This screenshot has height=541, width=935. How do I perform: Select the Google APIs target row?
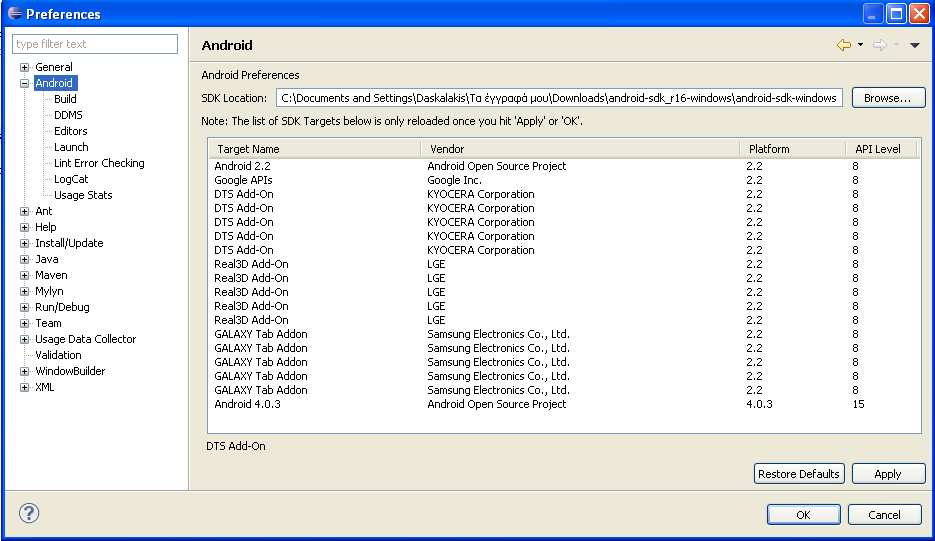click(x=564, y=180)
